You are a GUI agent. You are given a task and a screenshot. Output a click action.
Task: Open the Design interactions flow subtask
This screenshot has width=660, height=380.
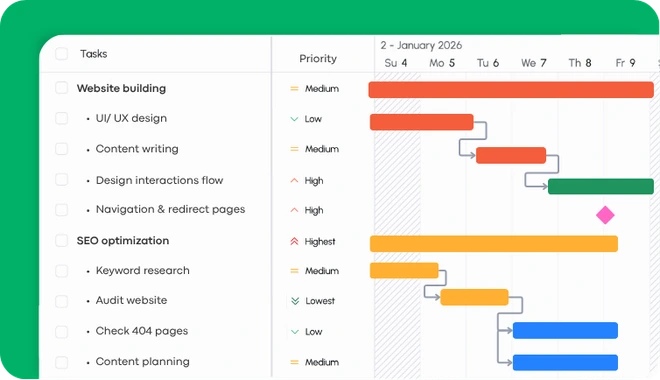tap(160, 180)
